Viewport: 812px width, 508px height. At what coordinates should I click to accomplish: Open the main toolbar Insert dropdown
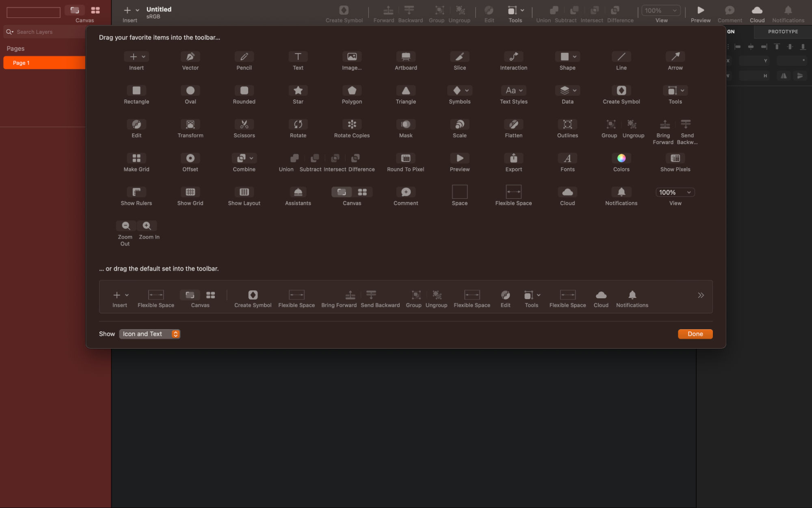click(x=131, y=10)
